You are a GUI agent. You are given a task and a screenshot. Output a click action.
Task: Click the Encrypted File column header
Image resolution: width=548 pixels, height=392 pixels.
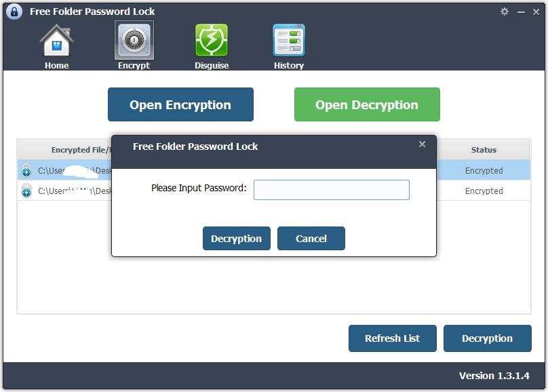64,150
